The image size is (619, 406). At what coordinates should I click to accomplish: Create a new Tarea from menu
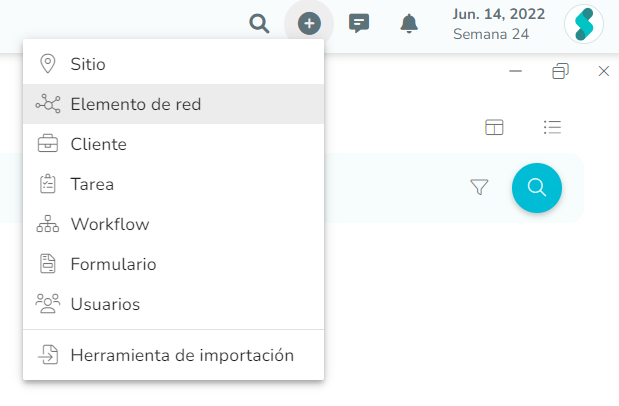[x=173, y=184]
